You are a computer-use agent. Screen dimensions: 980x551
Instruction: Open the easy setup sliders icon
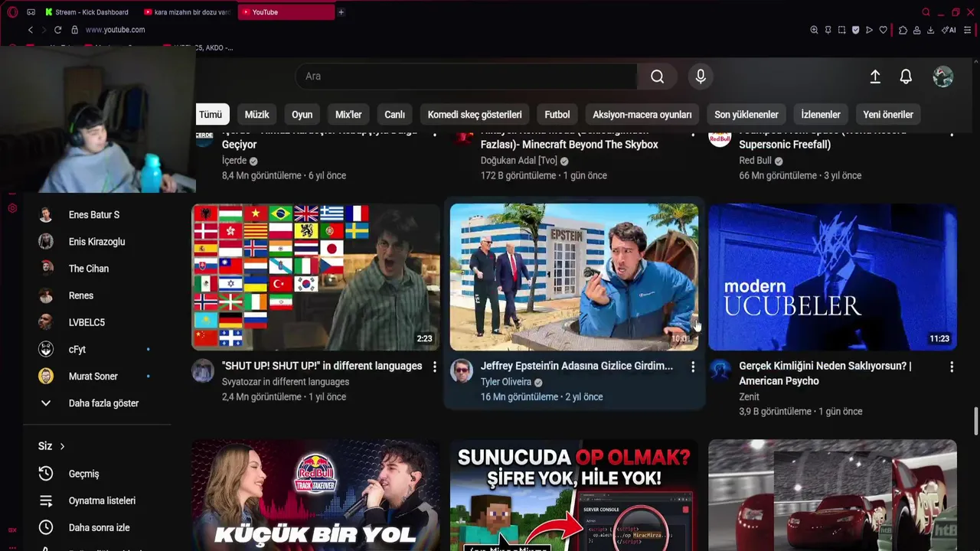click(x=969, y=30)
